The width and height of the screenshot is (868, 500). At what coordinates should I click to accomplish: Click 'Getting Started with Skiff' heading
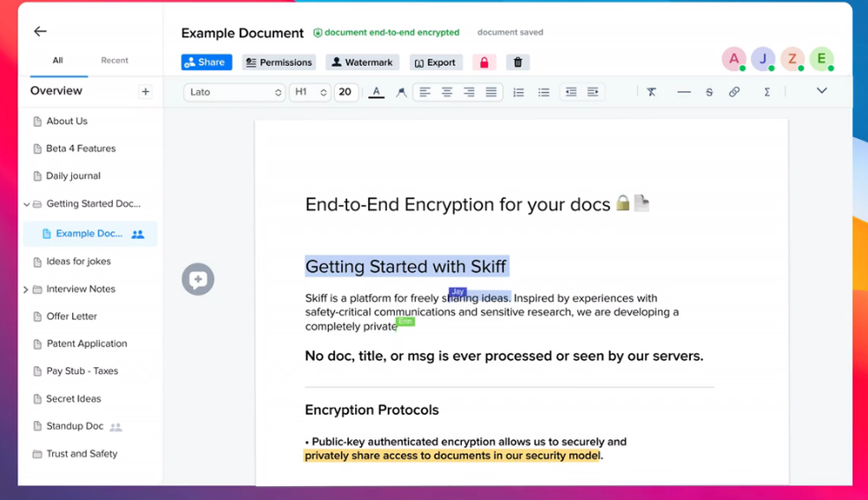pyautogui.click(x=405, y=266)
